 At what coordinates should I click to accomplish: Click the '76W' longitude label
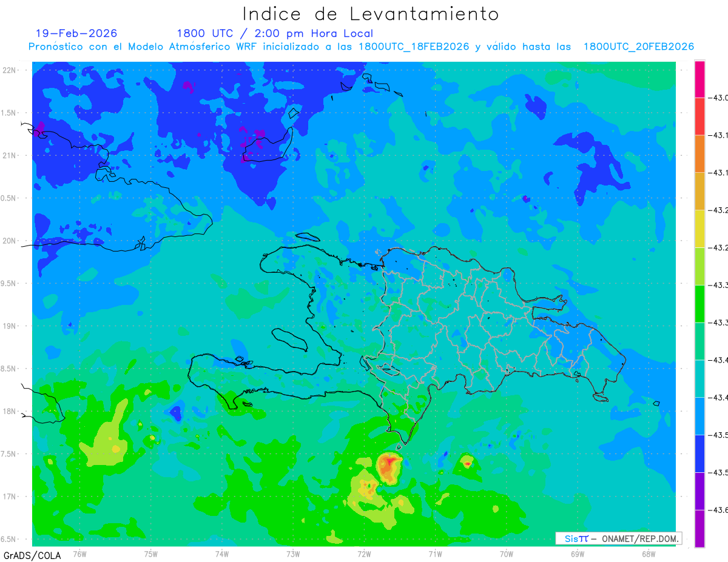pyautogui.click(x=79, y=554)
